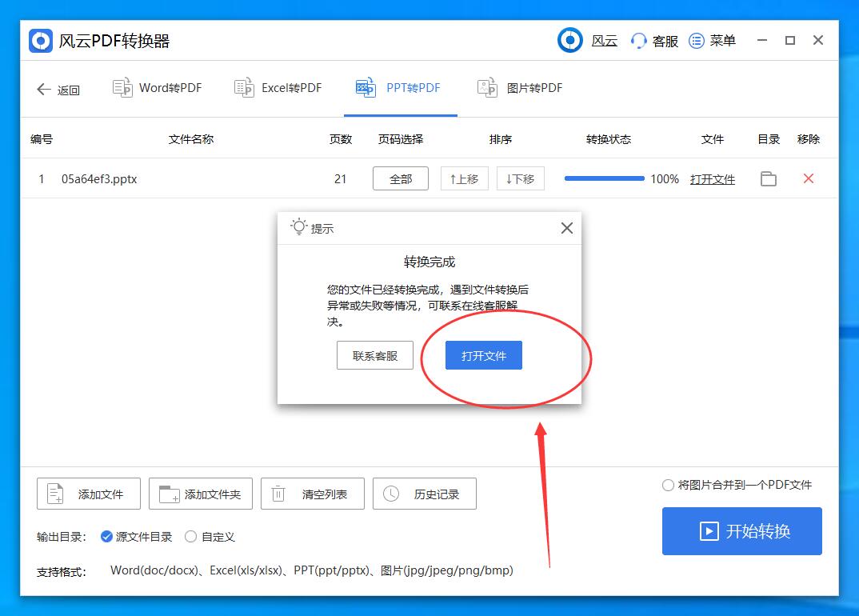This screenshot has width=859, height=616.
Task: Remove 05a64ef3.pptx with the red X
Action: click(808, 178)
